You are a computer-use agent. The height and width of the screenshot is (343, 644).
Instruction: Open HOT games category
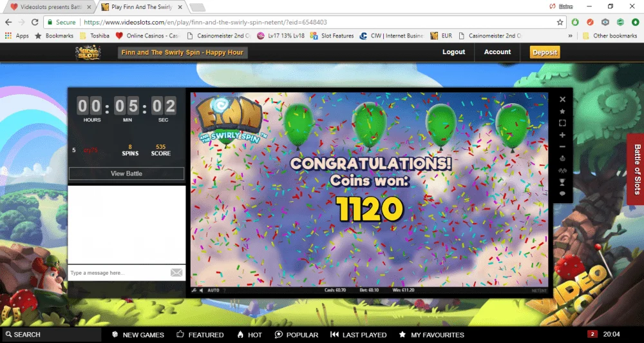249,335
